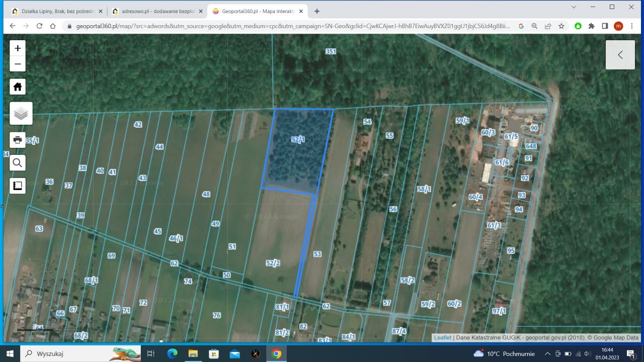Open the Google icon in the address bar
Viewport: 644px width, 362px height.
(521, 26)
